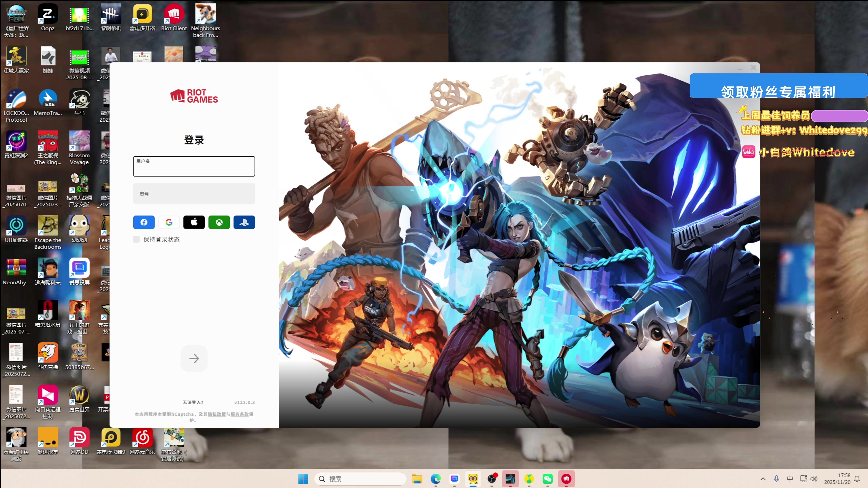Expand the hidden system tray icons chevron

coord(763,479)
